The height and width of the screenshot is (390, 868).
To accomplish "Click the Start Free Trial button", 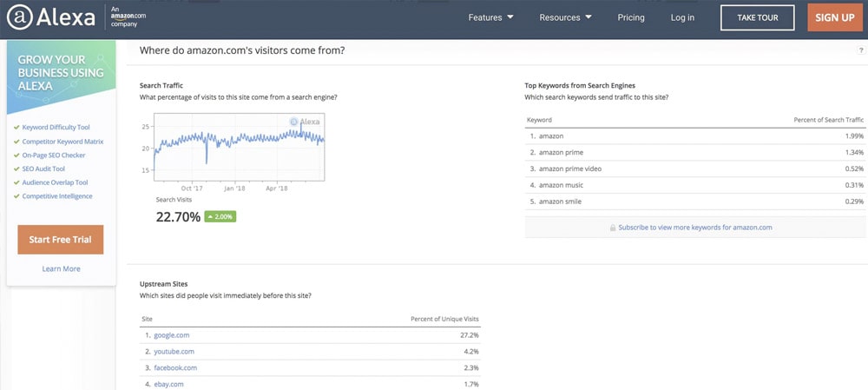I will pos(61,240).
